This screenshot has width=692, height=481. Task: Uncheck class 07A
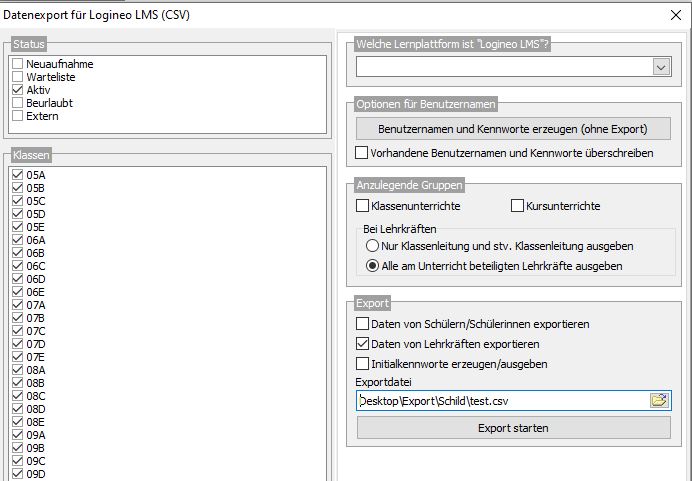[17, 305]
